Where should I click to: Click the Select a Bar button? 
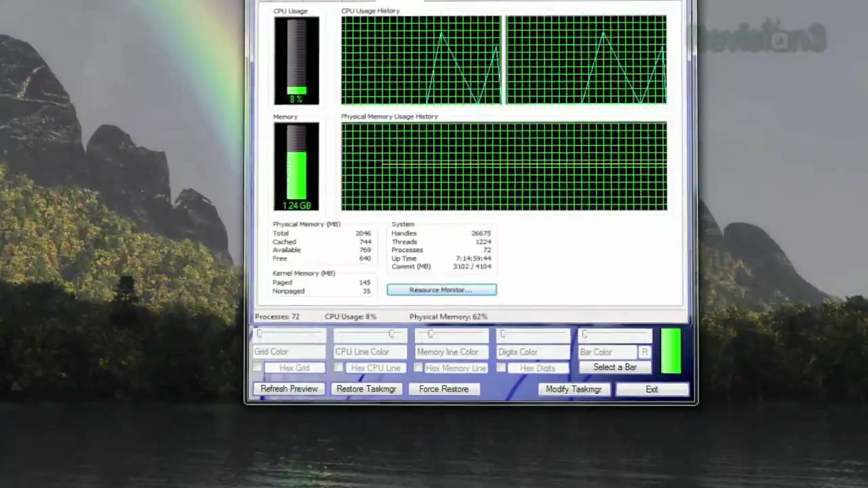tap(615, 367)
